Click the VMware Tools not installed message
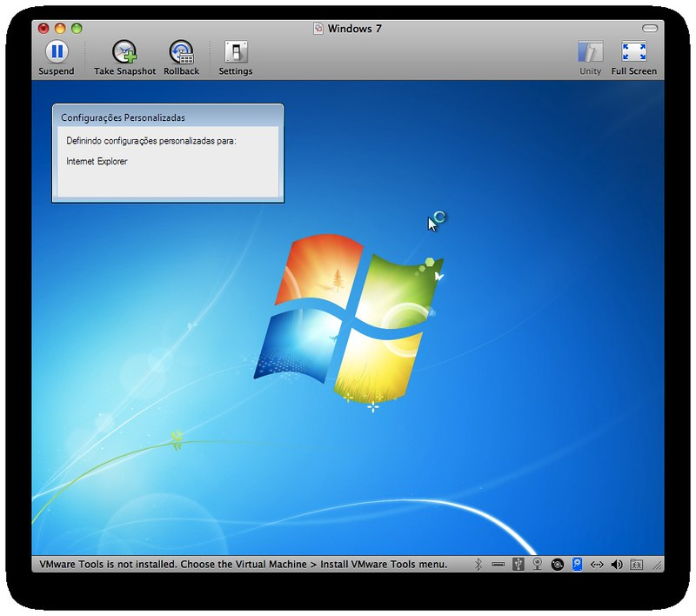Image resolution: width=696 pixels, height=616 pixels. [244, 564]
